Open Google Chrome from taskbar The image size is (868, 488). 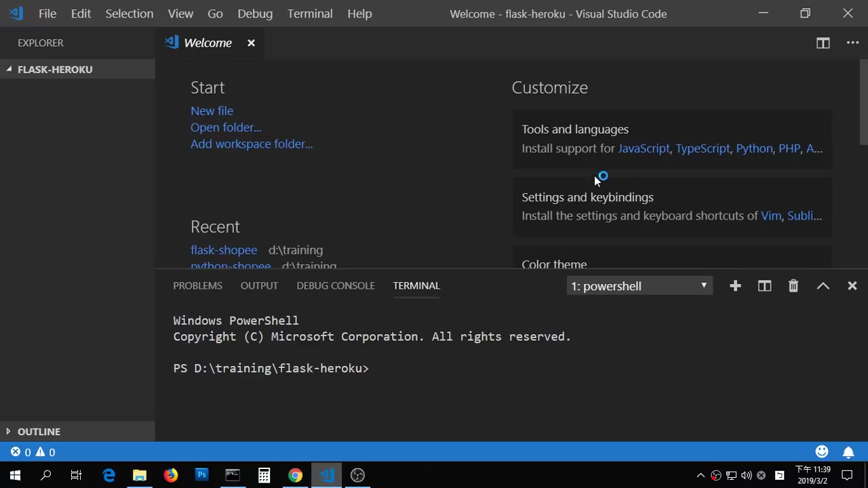pyautogui.click(x=295, y=475)
